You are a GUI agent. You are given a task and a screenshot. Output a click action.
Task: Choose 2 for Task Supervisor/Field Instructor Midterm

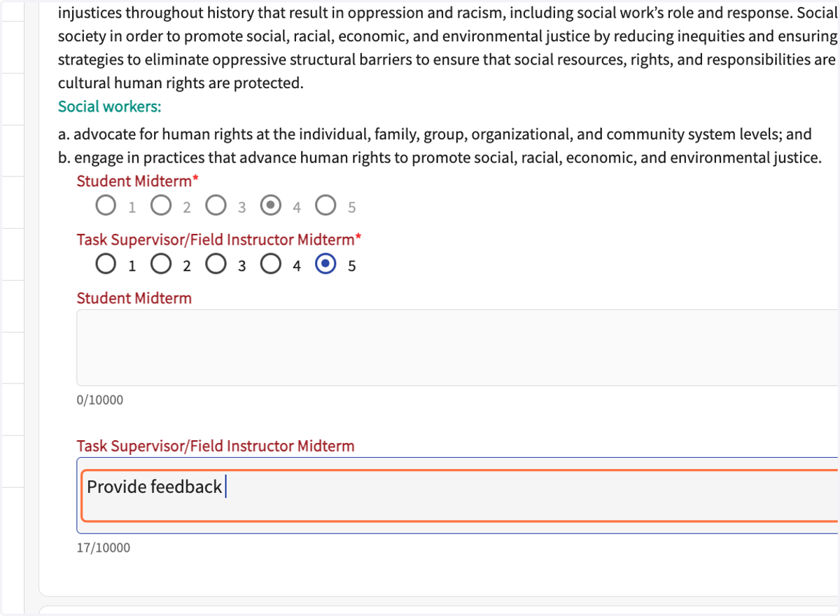(x=160, y=265)
